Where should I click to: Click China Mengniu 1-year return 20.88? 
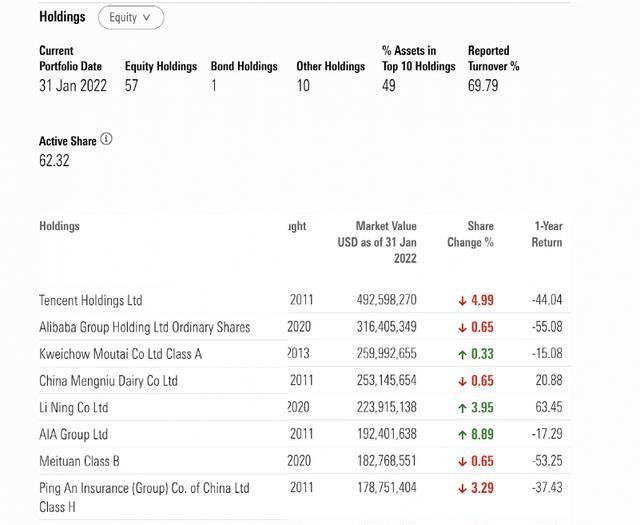(x=549, y=380)
